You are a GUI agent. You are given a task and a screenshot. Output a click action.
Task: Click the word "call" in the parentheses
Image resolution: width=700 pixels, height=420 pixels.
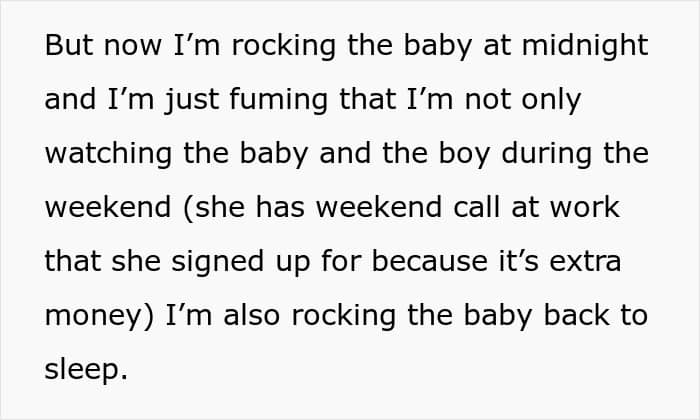[476, 207]
